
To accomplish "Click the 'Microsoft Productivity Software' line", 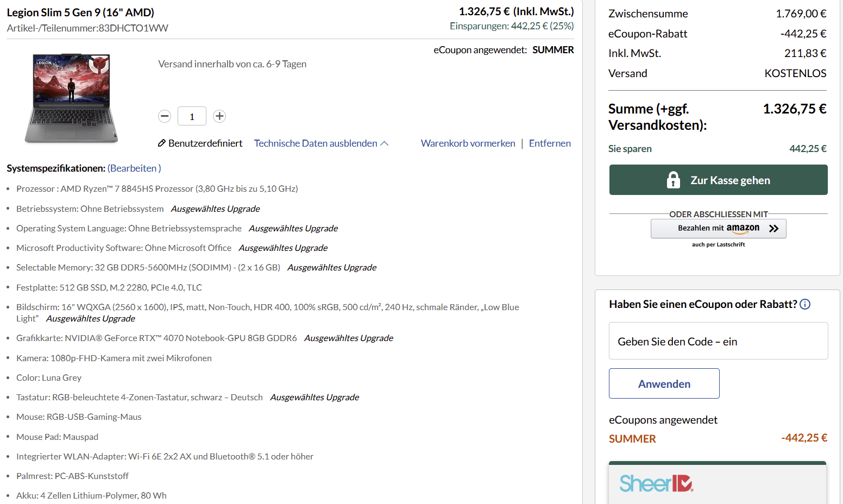I will click(x=124, y=248).
